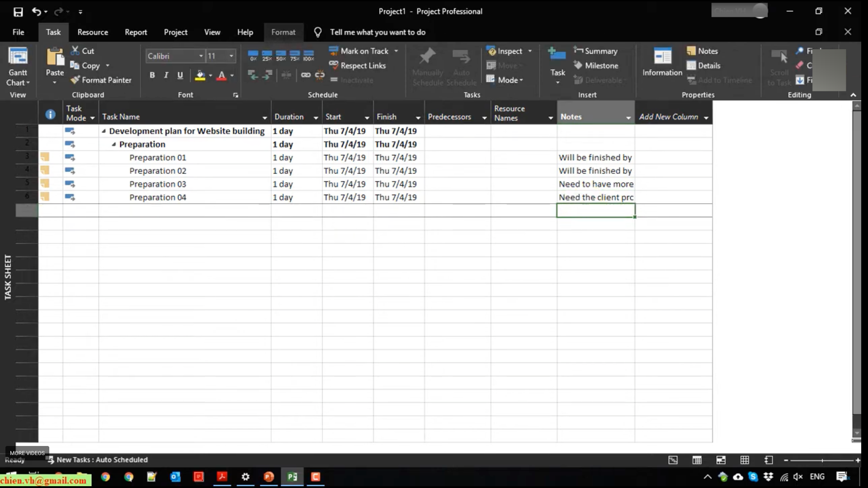Click the Inspect task icon
The image size is (868, 488).
(x=492, y=51)
